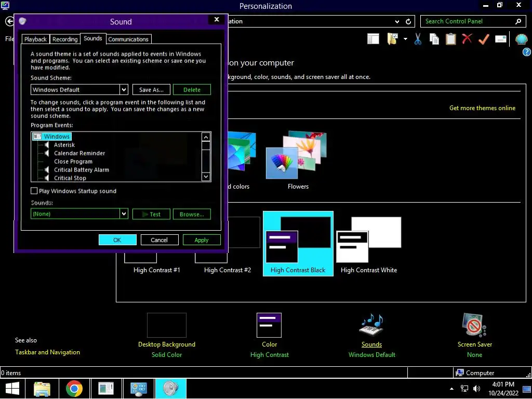The height and width of the screenshot is (399, 532).
Task: Open the Sound Scheme dropdown
Action: coord(124,89)
